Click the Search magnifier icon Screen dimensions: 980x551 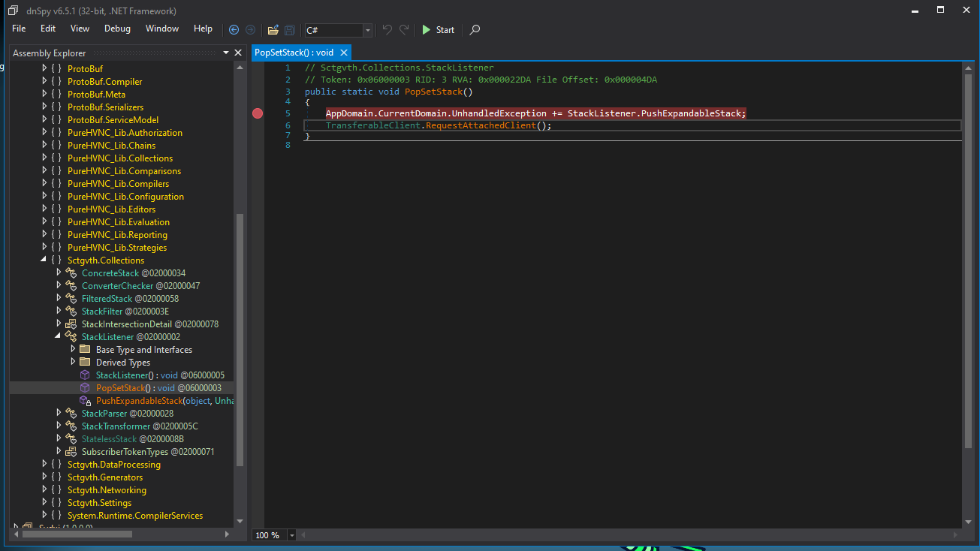pos(475,30)
